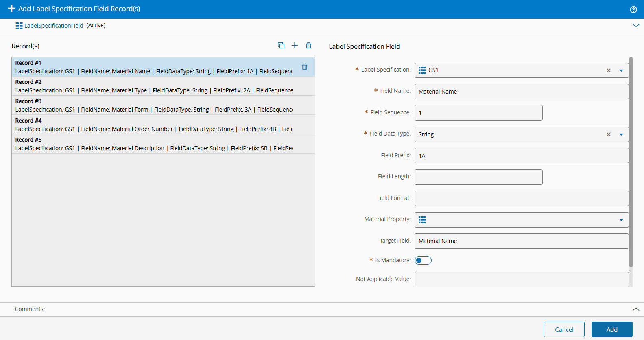Screen dimensions: 644x340
Task: Collapse the LabelSpecificationField header section
Action: coord(635,26)
